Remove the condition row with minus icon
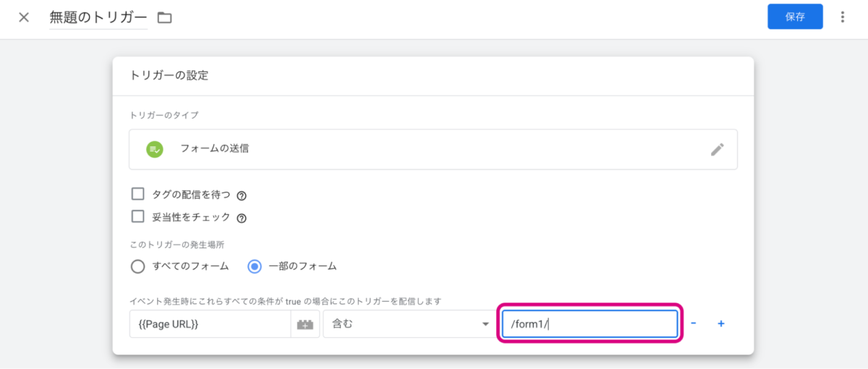 694,323
